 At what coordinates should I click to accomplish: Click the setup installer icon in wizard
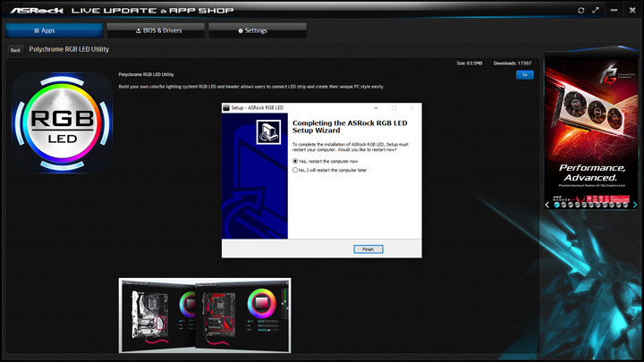(x=268, y=132)
